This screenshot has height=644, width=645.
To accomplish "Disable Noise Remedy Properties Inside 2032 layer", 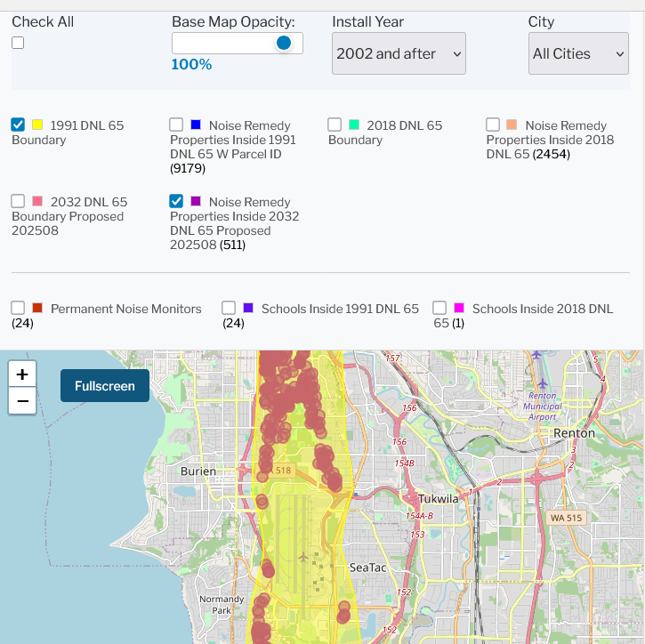I will pos(176,201).
